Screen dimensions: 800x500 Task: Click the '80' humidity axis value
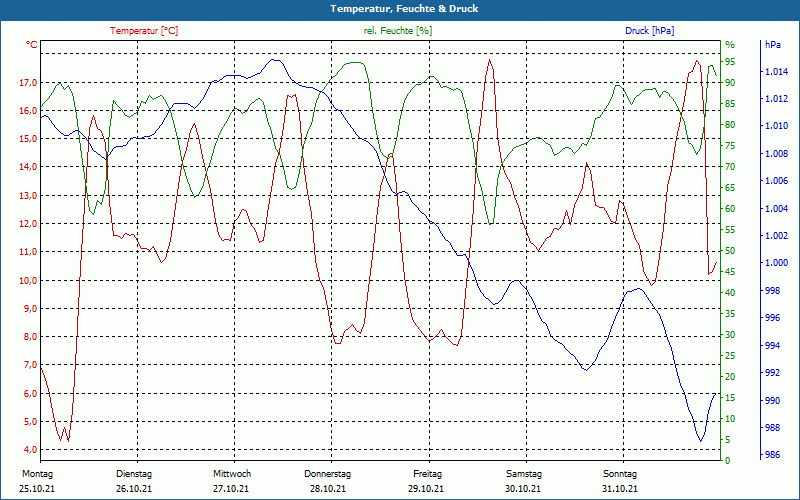(730, 125)
